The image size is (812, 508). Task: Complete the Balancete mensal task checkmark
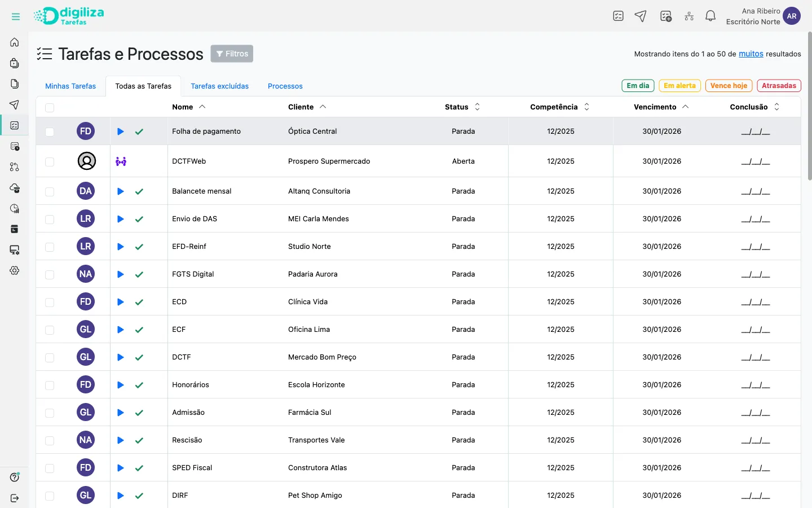139,191
